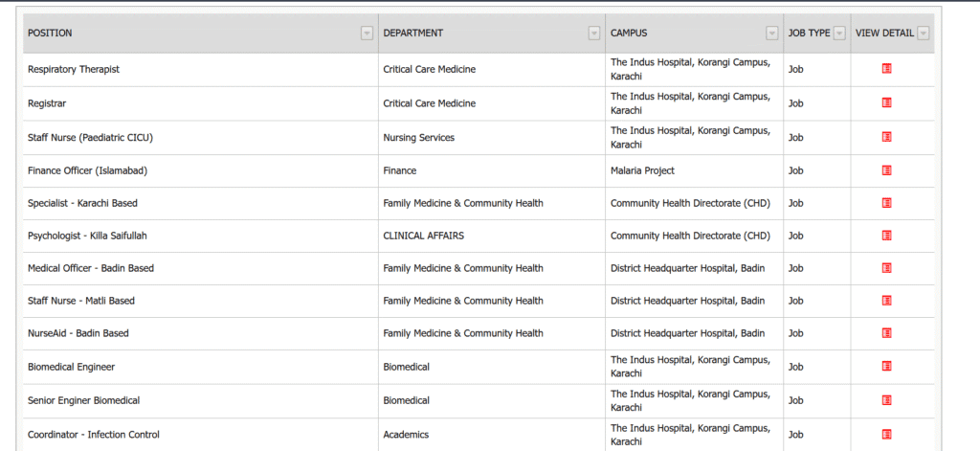
Task: Click detail icon for Biomedical Engineer row
Action: (x=886, y=366)
